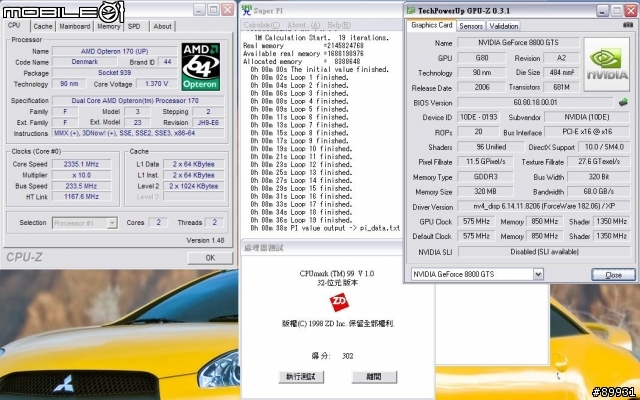
Task: Click the GPU-Z title bar app icon
Action: [x=411, y=10]
